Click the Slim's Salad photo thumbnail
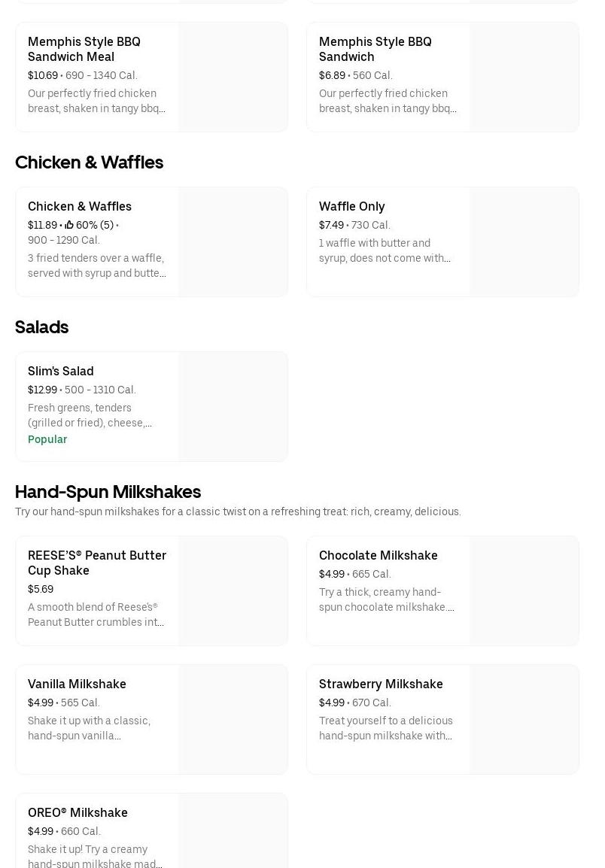Image resolution: width=605 pixels, height=868 pixels. tap(233, 407)
